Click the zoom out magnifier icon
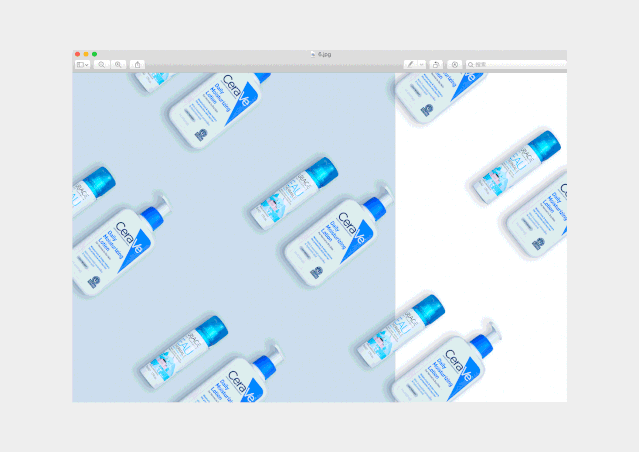 [101, 65]
